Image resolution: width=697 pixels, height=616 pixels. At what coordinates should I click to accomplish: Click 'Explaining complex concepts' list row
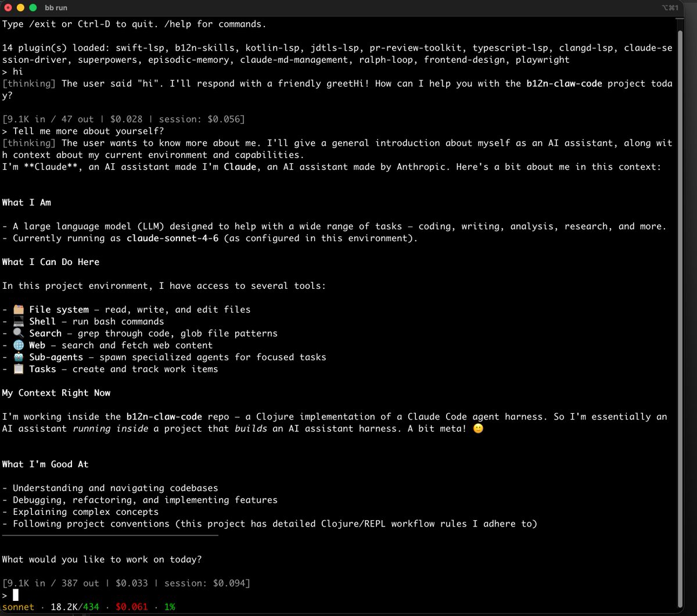pos(80,512)
